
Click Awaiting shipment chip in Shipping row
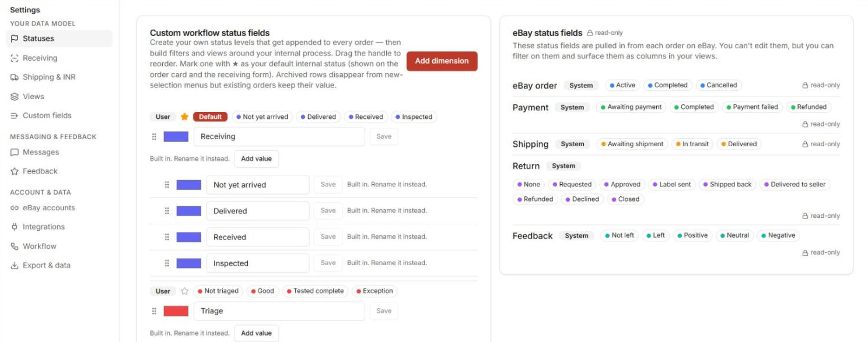632,144
